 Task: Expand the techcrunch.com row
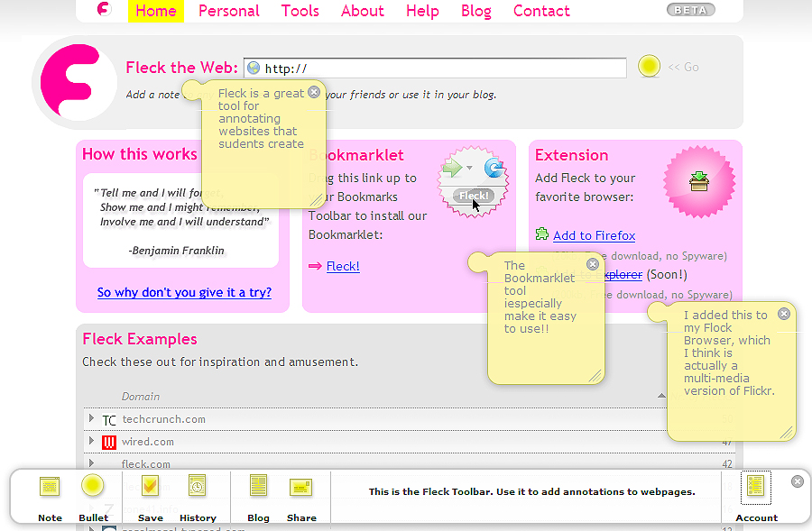tap(91, 418)
